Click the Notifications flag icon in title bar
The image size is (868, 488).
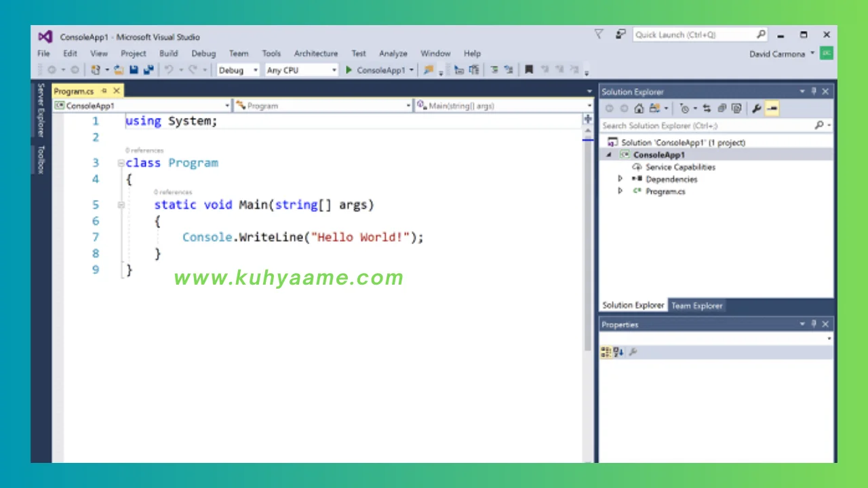(599, 35)
